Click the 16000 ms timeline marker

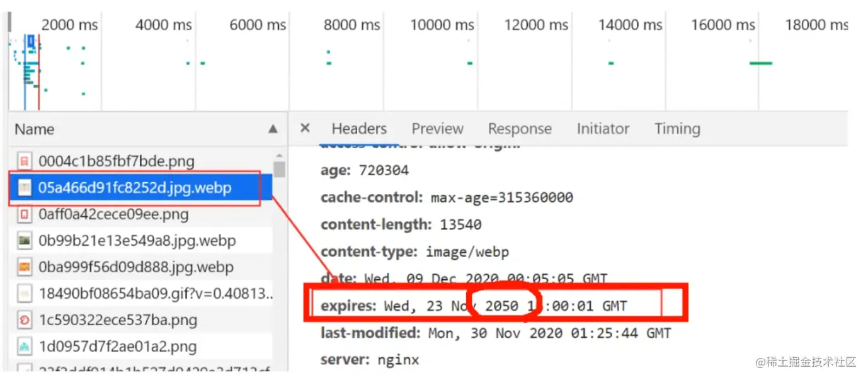click(722, 25)
